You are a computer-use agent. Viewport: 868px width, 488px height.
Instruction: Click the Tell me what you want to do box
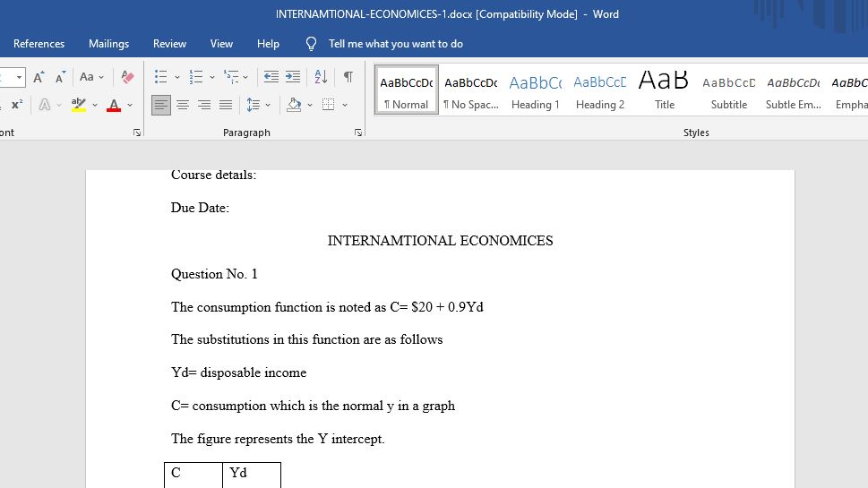[395, 44]
